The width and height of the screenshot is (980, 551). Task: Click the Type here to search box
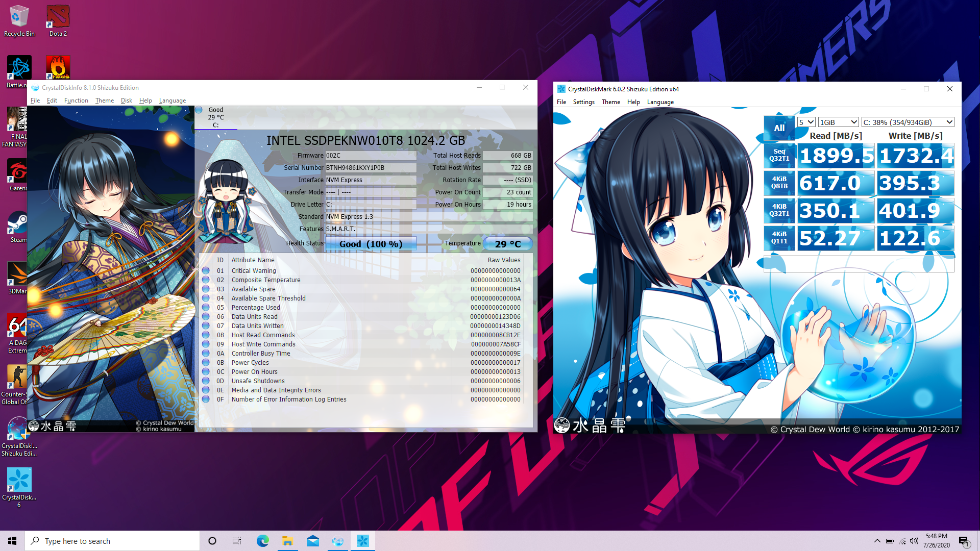pos(112,541)
